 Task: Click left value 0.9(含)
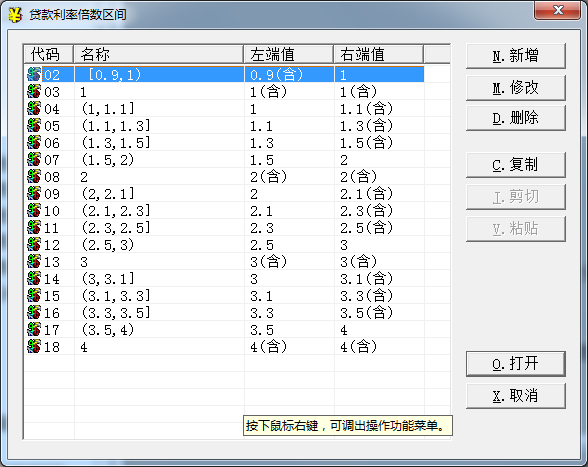pyautogui.click(x=276, y=75)
